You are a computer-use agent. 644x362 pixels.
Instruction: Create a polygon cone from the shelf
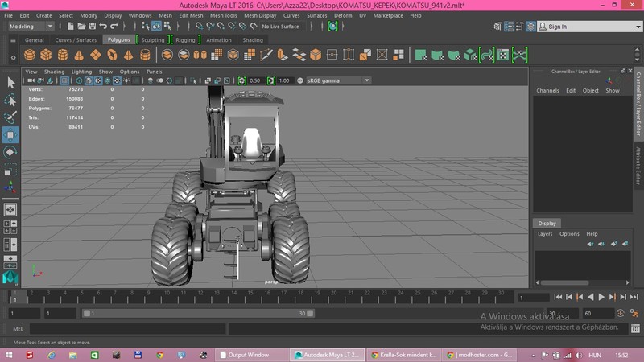79,55
